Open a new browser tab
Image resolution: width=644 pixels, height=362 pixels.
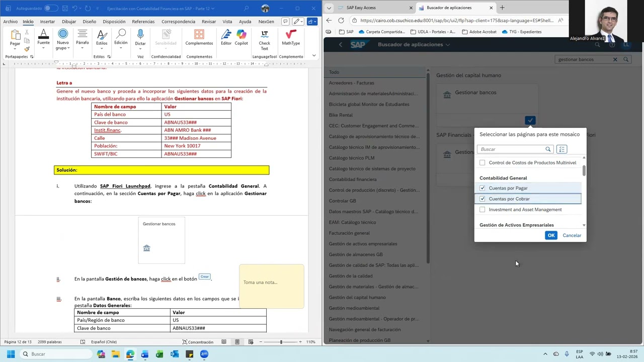coord(502,8)
